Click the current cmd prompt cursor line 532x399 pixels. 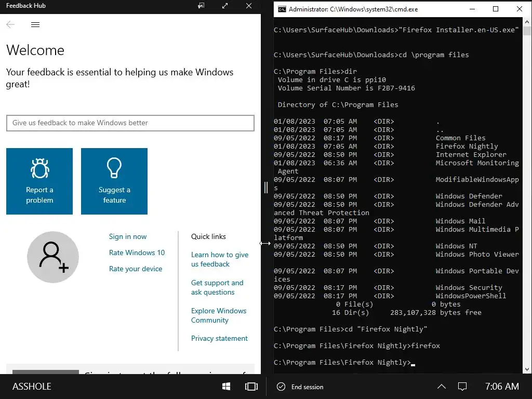coord(344,362)
